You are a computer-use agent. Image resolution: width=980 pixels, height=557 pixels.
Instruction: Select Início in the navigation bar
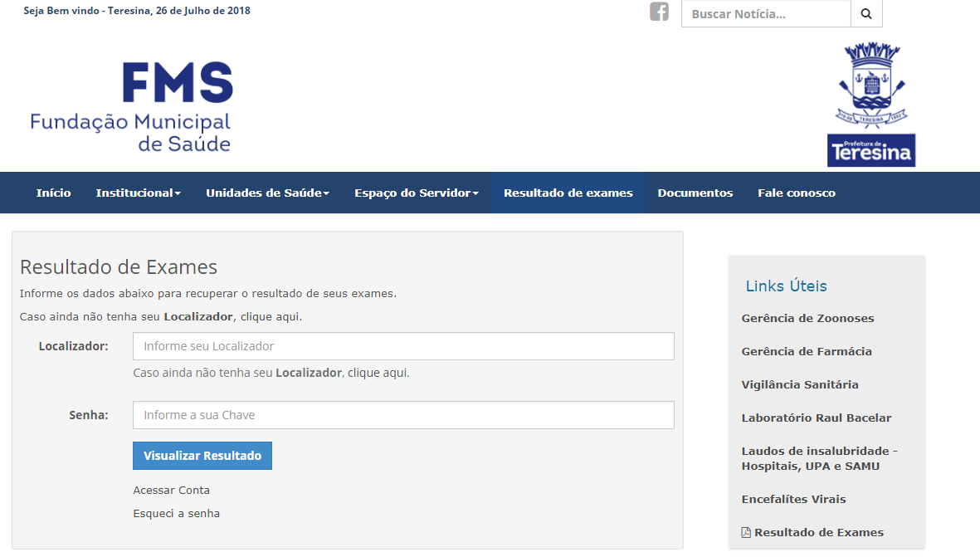53,192
